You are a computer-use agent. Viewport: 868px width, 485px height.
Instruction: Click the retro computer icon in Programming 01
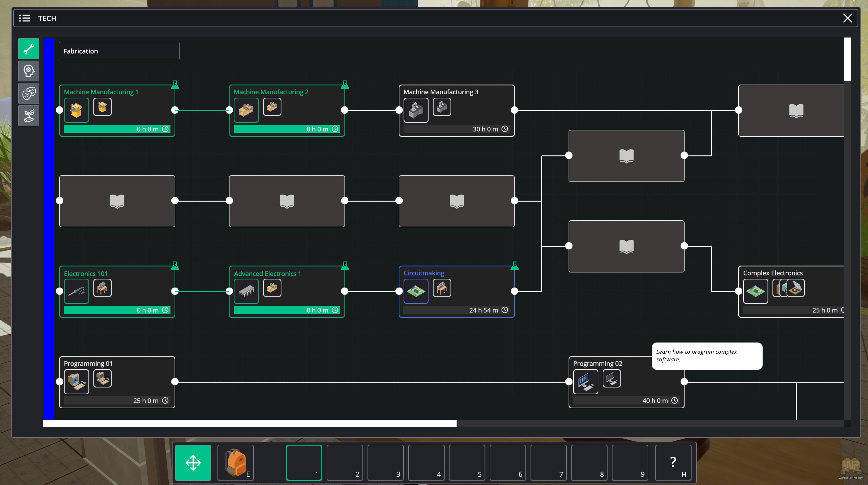pos(76,382)
